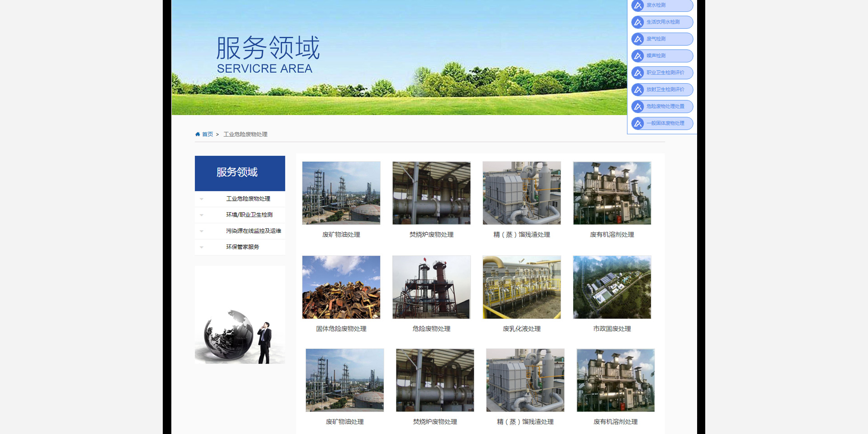Viewport: 868px width, 434px height.
Task: Click the icon next to 噪声检测
Action: 638,56
